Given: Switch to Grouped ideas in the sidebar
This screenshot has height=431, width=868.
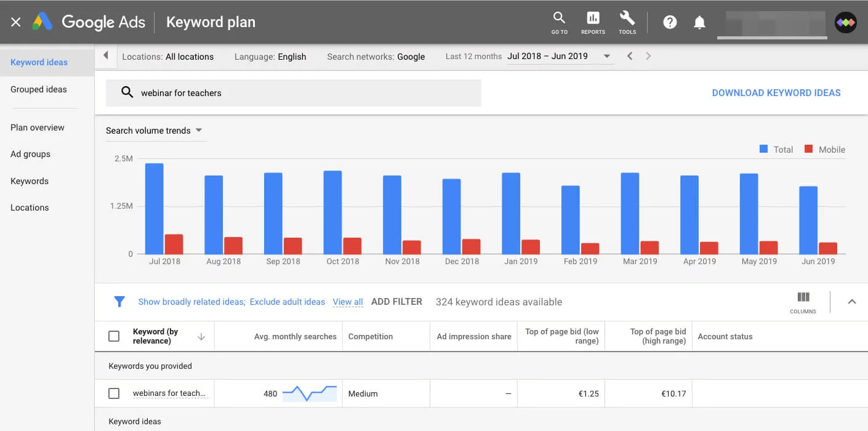Looking at the screenshot, I should click(x=39, y=89).
